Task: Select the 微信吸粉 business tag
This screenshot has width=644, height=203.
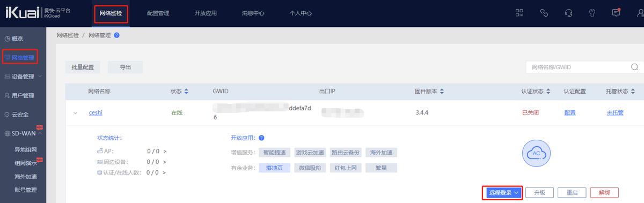Action: (310, 168)
